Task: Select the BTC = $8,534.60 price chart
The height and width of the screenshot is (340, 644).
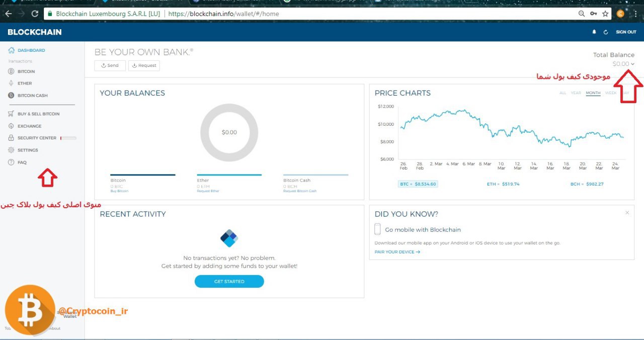Action: [418, 184]
